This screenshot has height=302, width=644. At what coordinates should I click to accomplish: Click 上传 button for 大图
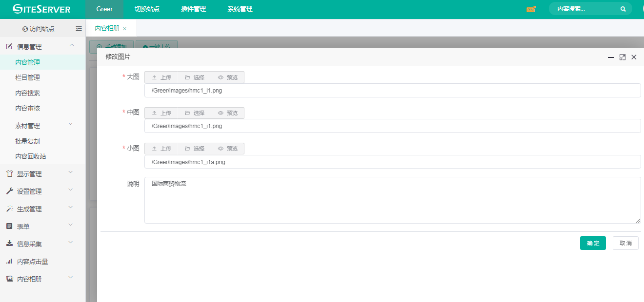161,77
